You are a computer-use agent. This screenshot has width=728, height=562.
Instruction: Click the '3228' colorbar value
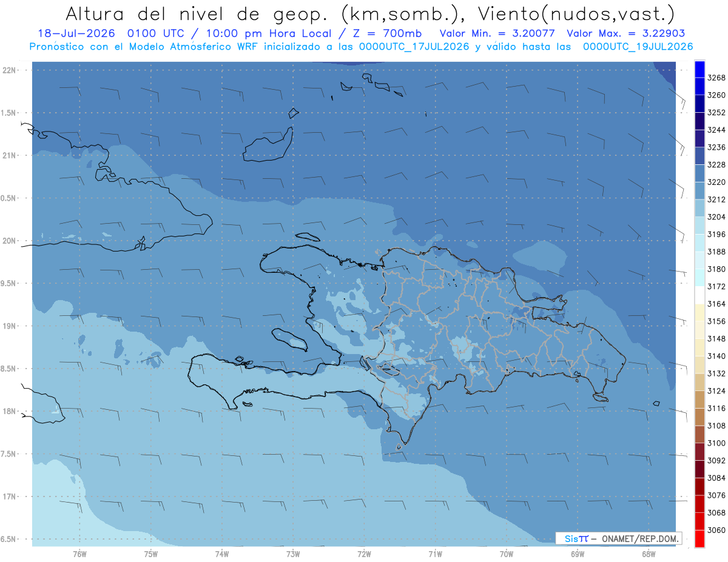point(716,165)
